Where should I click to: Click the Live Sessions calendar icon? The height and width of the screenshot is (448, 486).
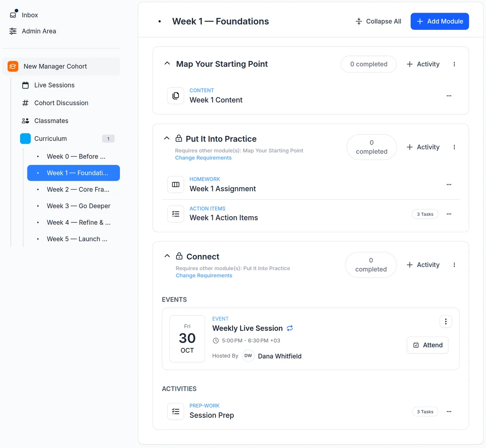pos(26,85)
